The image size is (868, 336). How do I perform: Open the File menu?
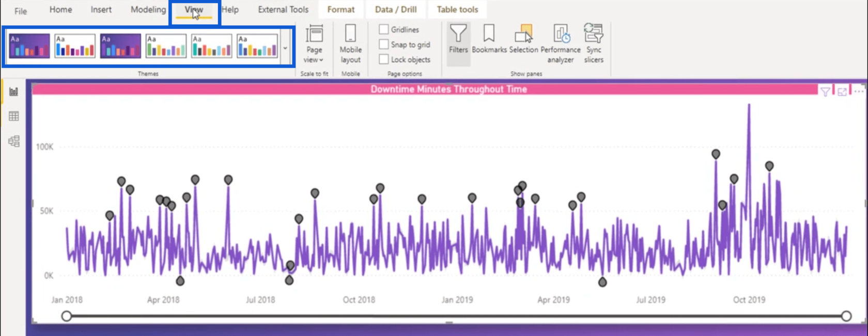tap(21, 11)
